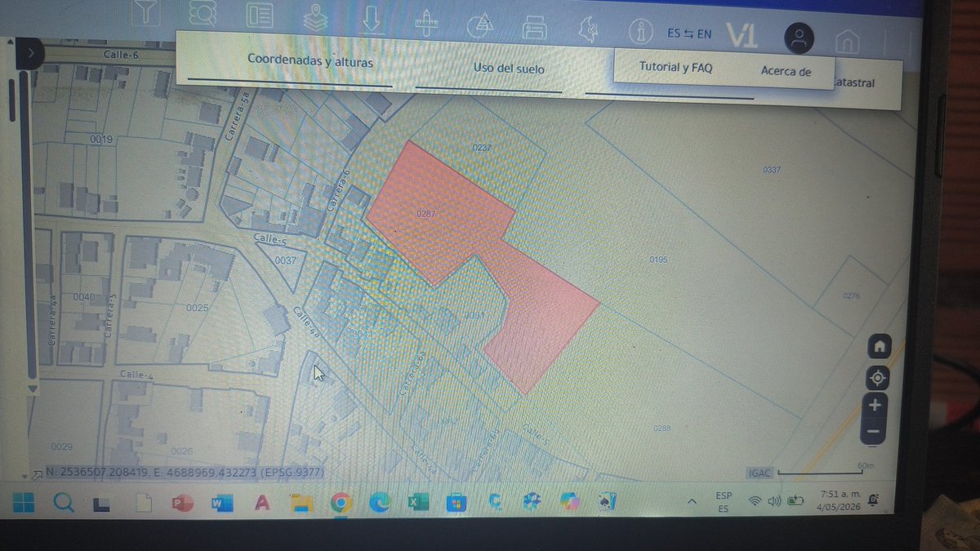
Task: Open PowerPoint from the taskbar
Action: (182, 504)
